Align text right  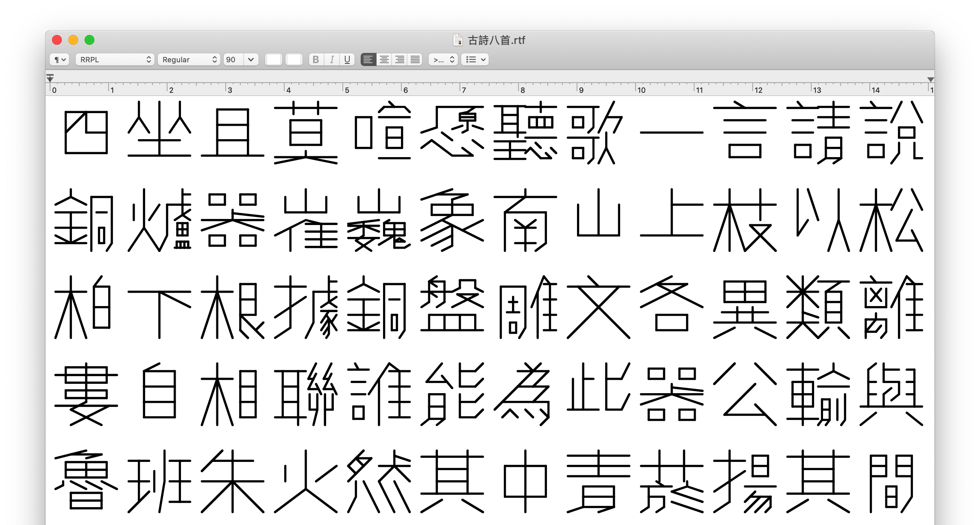400,59
